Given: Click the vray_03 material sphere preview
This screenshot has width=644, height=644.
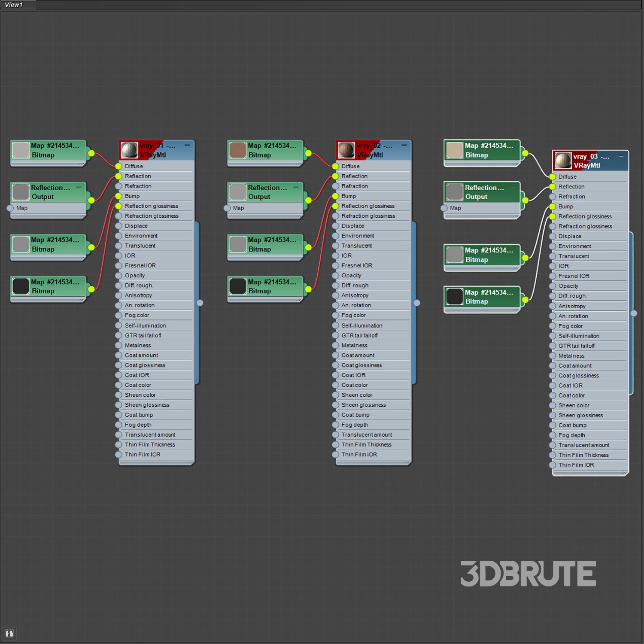Looking at the screenshot, I should tap(563, 161).
